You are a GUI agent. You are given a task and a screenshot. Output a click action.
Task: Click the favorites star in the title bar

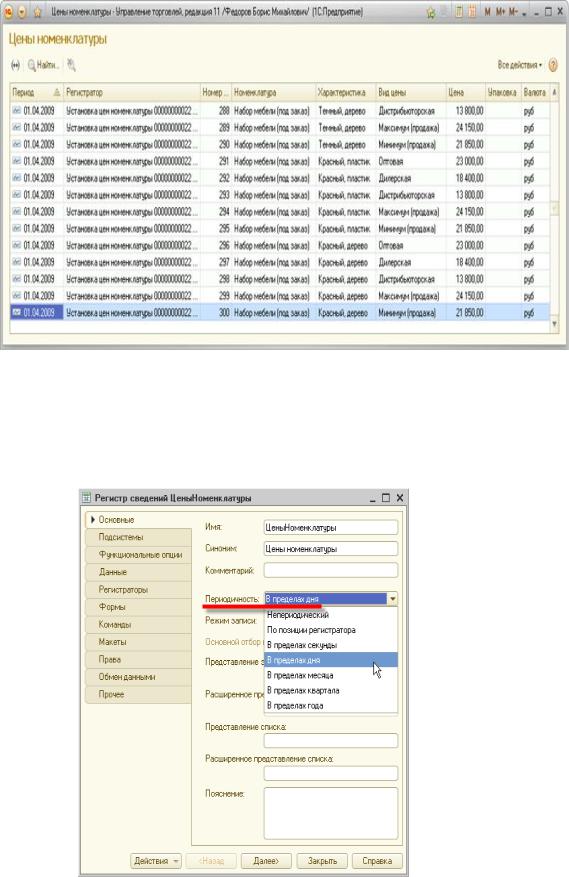point(37,11)
